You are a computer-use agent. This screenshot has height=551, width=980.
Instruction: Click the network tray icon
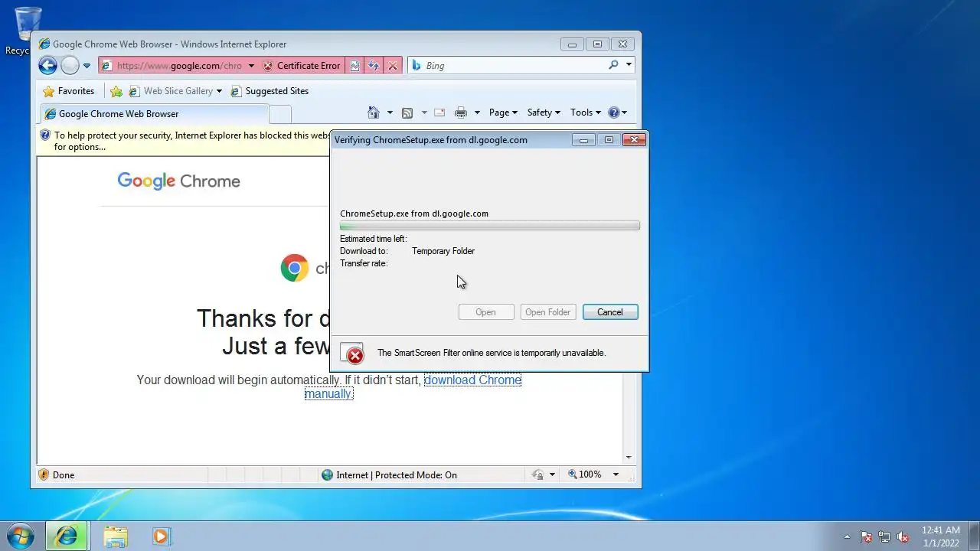(884, 536)
